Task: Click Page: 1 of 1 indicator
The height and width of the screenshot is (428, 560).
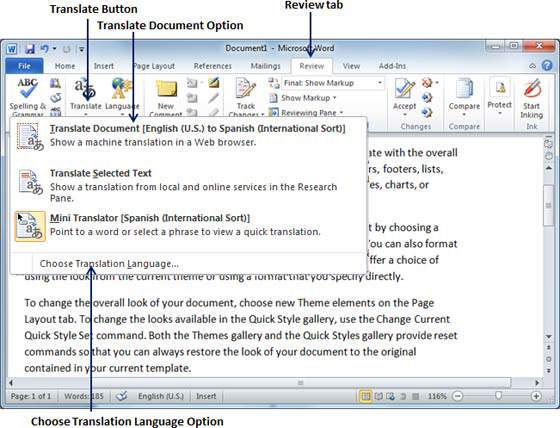Action: coord(31,396)
